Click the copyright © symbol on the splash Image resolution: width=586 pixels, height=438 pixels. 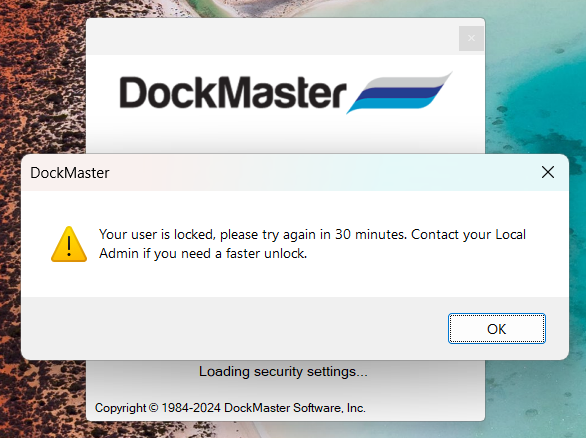click(x=154, y=408)
